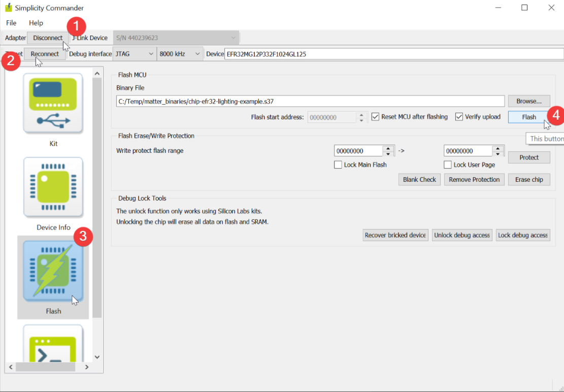
Task: Click the Flash start address field
Action: click(332, 117)
